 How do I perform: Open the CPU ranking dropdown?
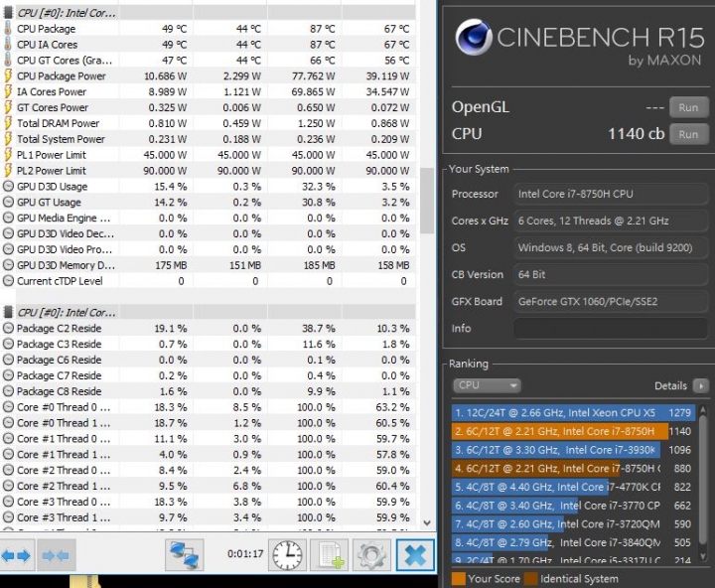click(x=487, y=385)
